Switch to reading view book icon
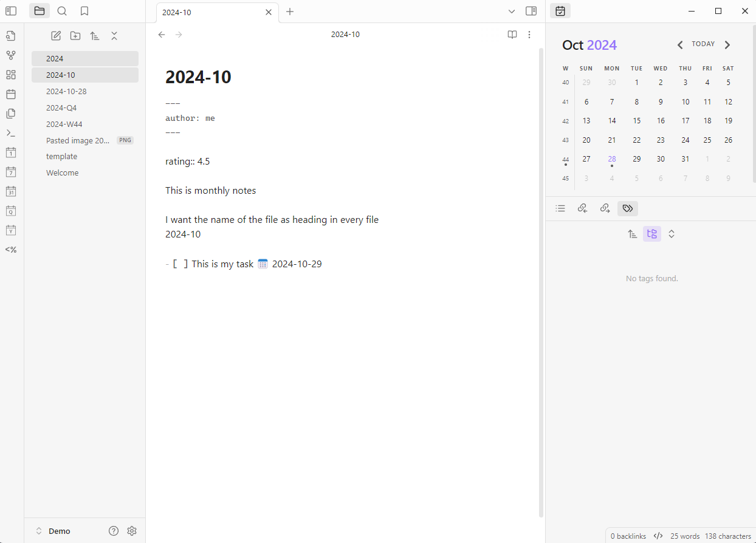The image size is (756, 543). pyautogui.click(x=512, y=35)
